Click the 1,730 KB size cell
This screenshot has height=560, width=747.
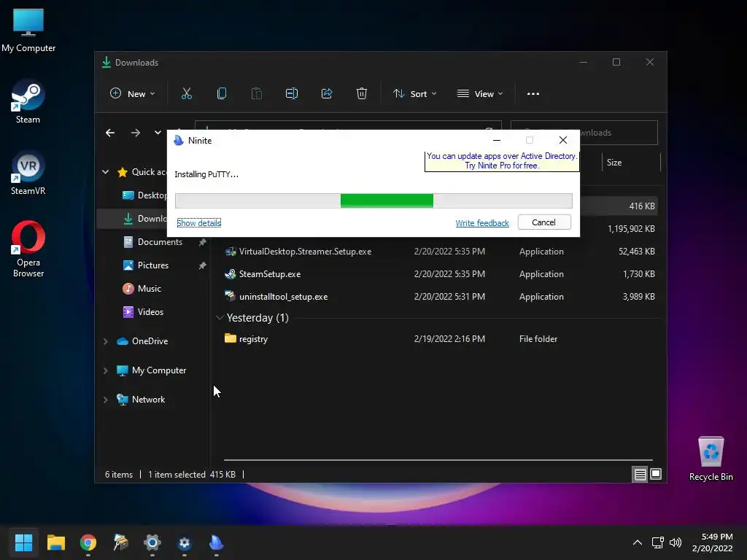click(x=638, y=274)
